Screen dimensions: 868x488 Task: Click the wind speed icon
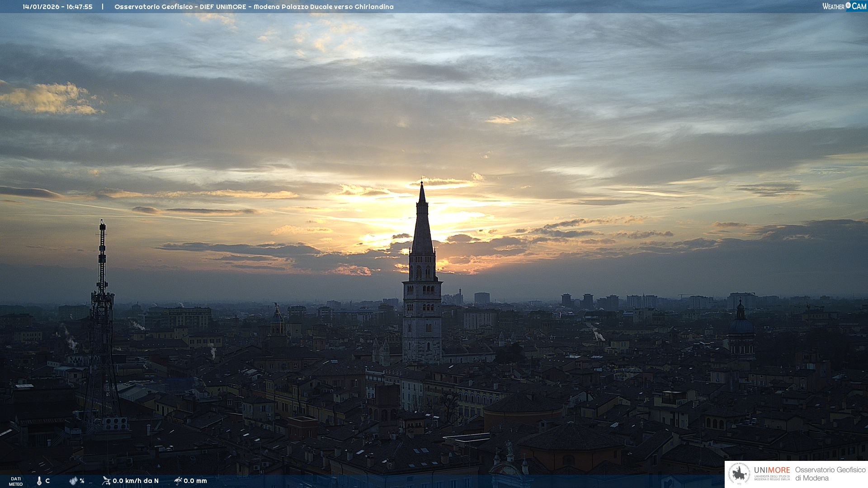tap(106, 480)
